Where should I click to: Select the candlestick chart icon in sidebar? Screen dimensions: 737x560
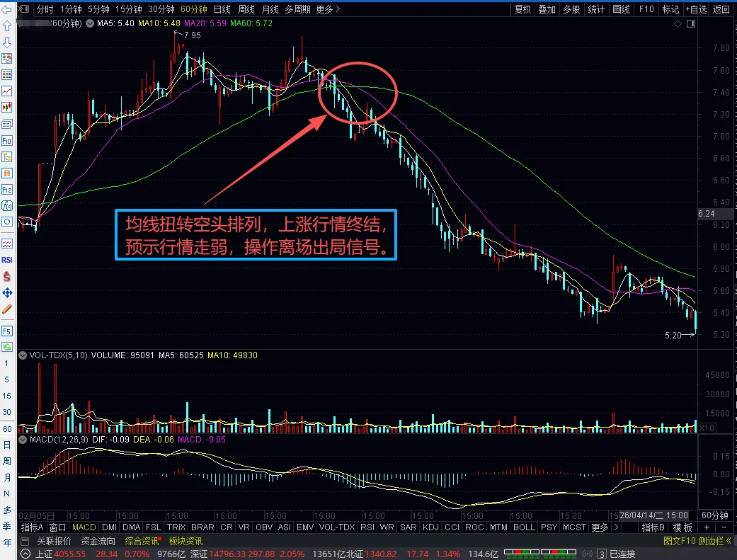pyautogui.click(x=7, y=107)
